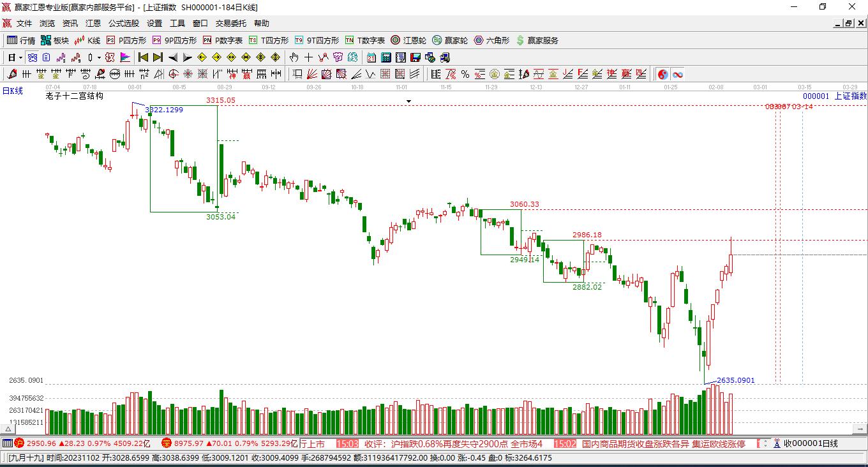
Task: Open the P四方形 tool
Action: pyautogui.click(x=126, y=40)
